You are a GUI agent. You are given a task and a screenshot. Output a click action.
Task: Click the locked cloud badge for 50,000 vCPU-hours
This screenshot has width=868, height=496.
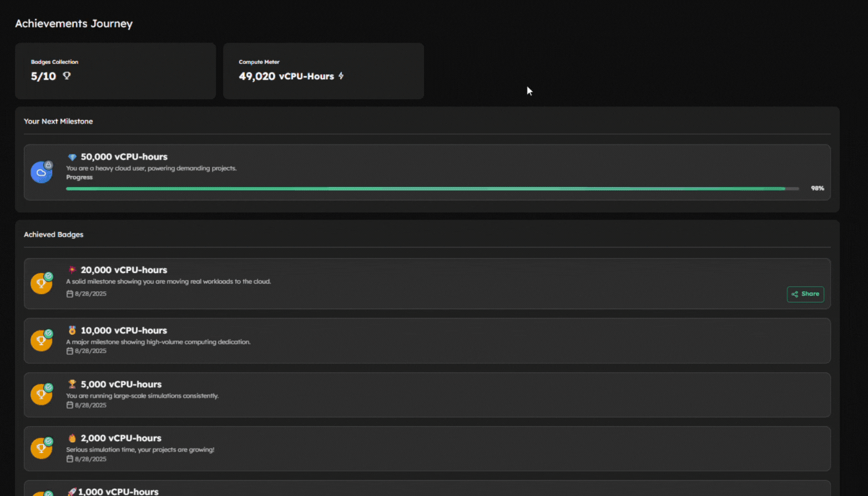point(42,172)
